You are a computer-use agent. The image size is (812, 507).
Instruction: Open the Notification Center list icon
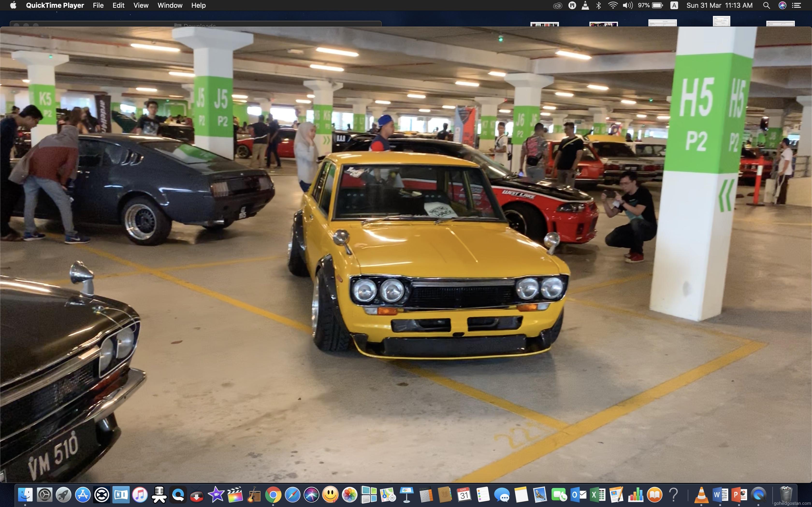click(797, 5)
